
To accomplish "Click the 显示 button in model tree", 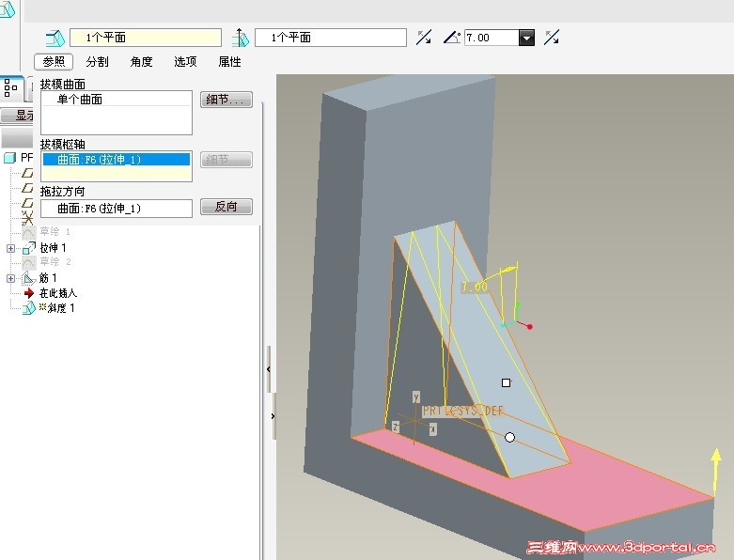I will (18, 115).
